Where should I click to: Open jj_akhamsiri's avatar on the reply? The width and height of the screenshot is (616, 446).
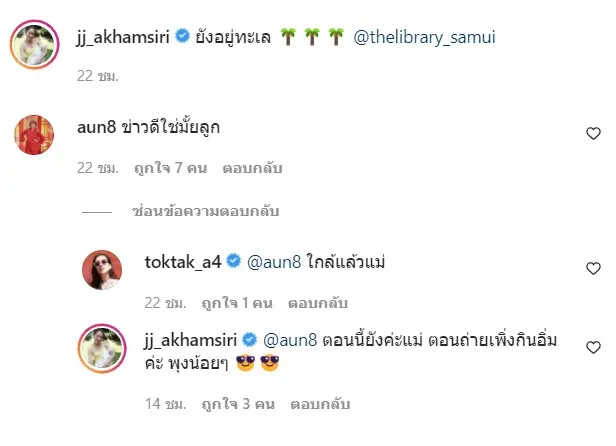tap(102, 349)
